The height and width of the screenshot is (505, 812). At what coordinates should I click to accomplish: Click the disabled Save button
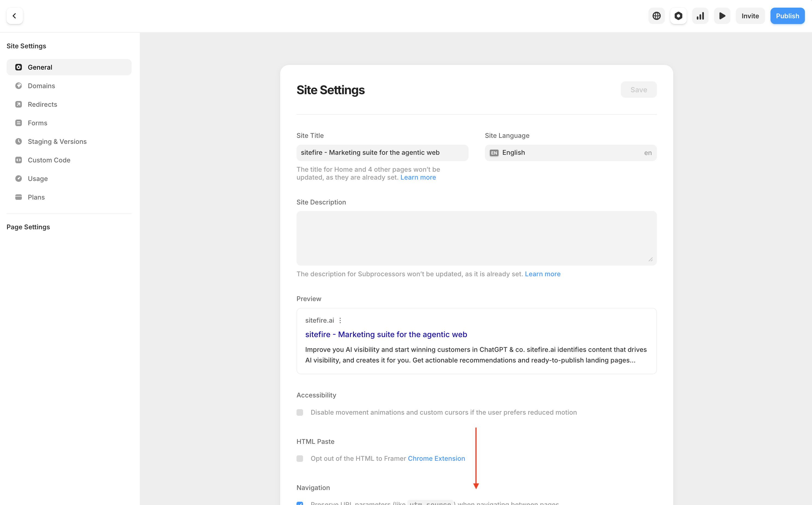(x=639, y=90)
